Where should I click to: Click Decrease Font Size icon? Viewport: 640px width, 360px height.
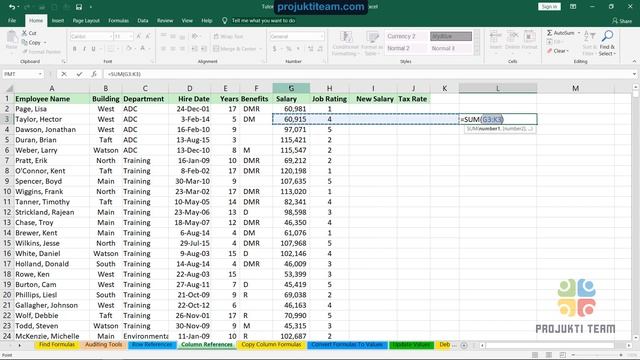click(x=148, y=36)
